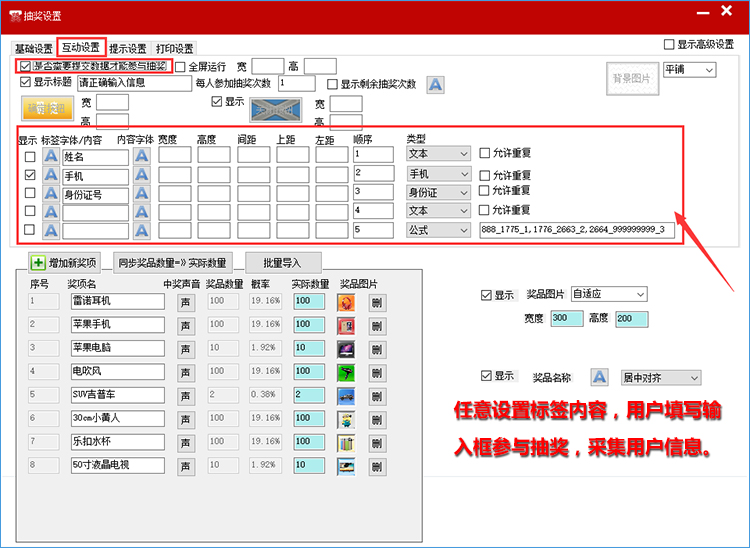The width and height of the screenshot is (750, 548).
Task: Click font icon next to 显示剩余抽奖次数
Action: (x=435, y=85)
